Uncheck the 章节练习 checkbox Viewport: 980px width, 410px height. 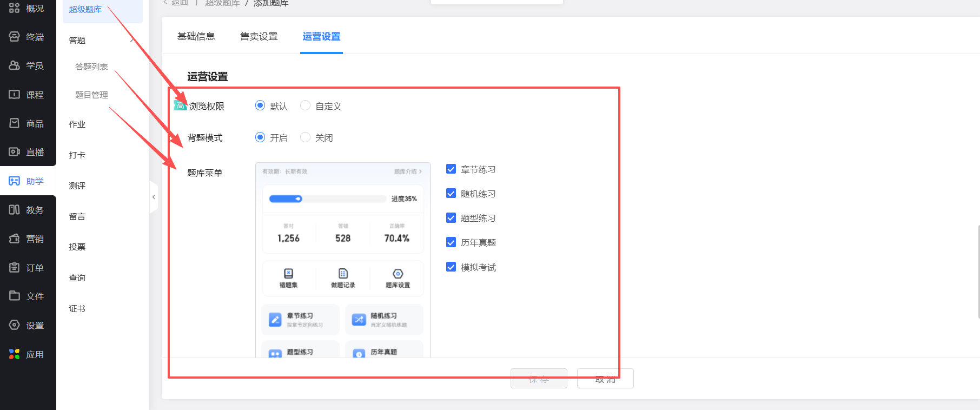(451, 169)
